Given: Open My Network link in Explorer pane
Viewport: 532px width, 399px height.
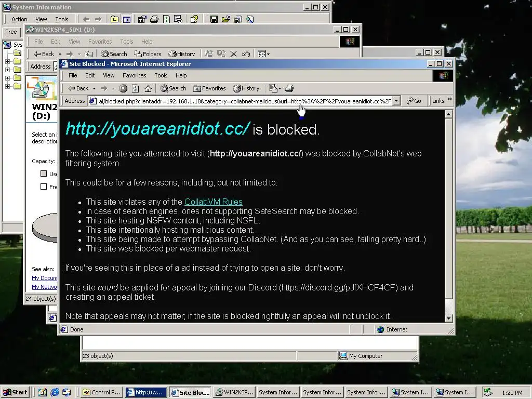Looking at the screenshot, I should (45, 287).
